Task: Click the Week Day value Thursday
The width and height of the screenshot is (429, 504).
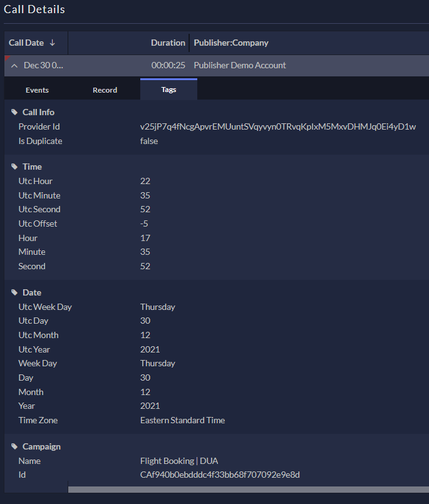Action: (x=158, y=363)
